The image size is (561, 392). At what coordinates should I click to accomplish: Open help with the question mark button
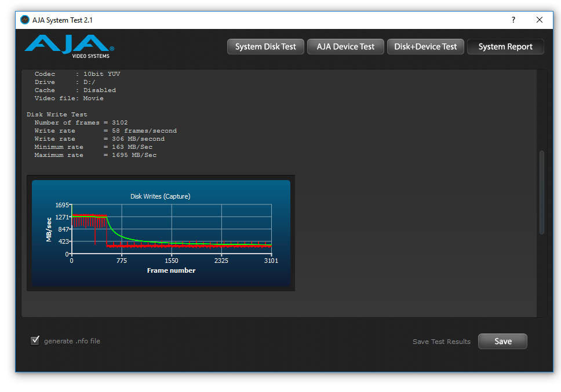pyautogui.click(x=513, y=20)
